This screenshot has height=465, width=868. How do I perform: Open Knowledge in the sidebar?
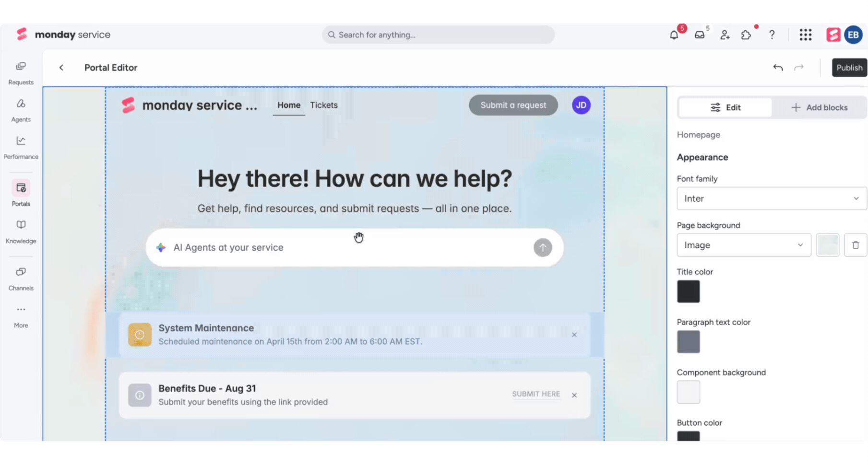point(21,232)
